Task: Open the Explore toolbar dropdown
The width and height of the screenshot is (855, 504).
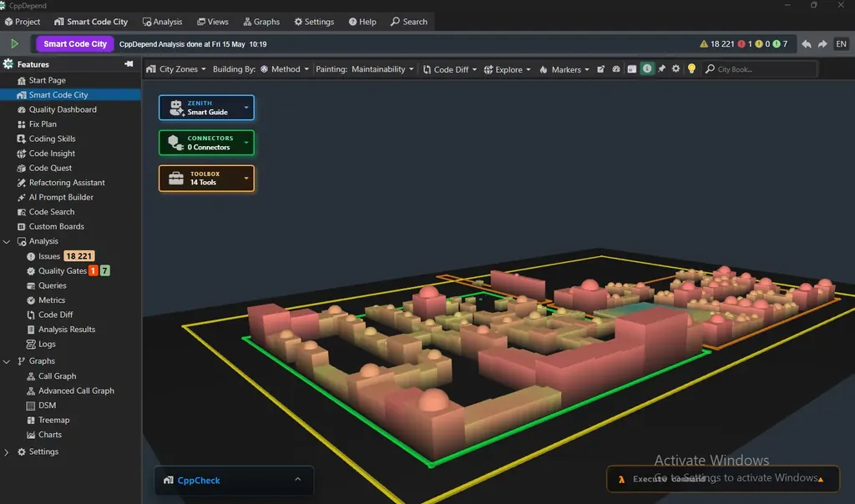Action: point(507,69)
